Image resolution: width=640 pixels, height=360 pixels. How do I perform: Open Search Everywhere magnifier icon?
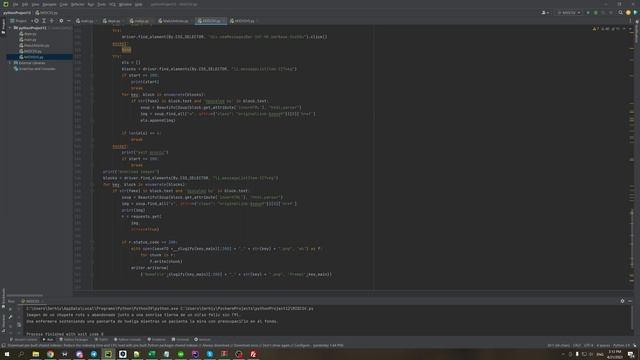point(620,13)
